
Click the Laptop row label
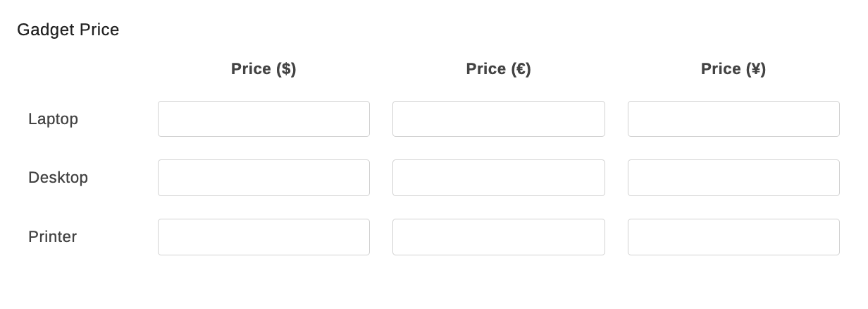pos(54,119)
